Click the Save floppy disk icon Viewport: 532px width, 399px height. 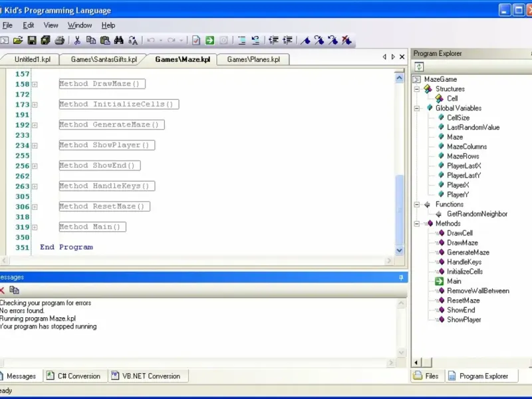(32, 41)
